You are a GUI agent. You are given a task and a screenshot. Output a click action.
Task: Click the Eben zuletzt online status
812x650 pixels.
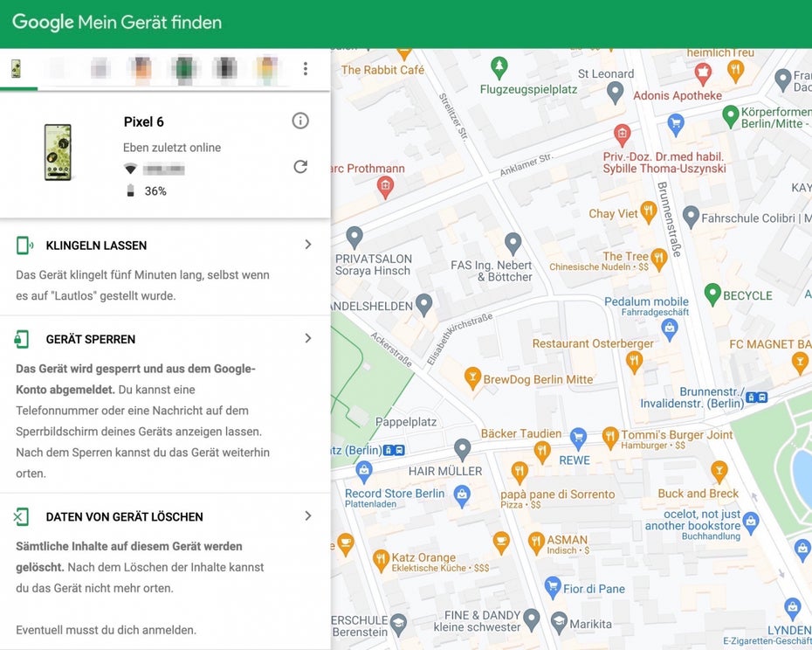(172, 147)
